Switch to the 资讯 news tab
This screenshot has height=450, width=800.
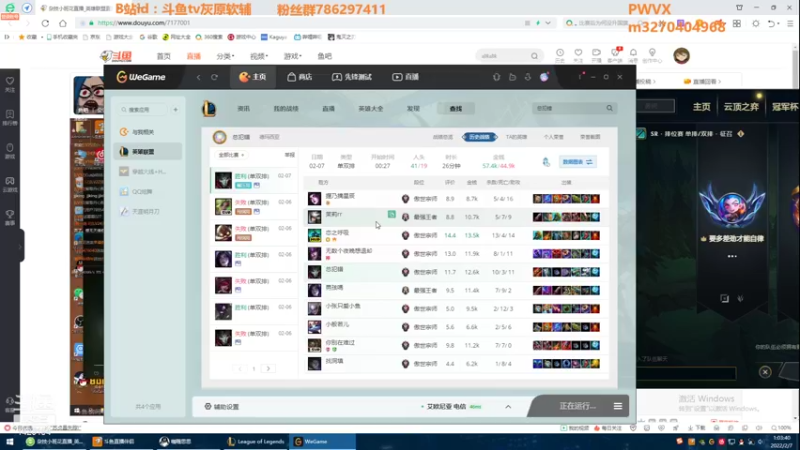[243, 109]
